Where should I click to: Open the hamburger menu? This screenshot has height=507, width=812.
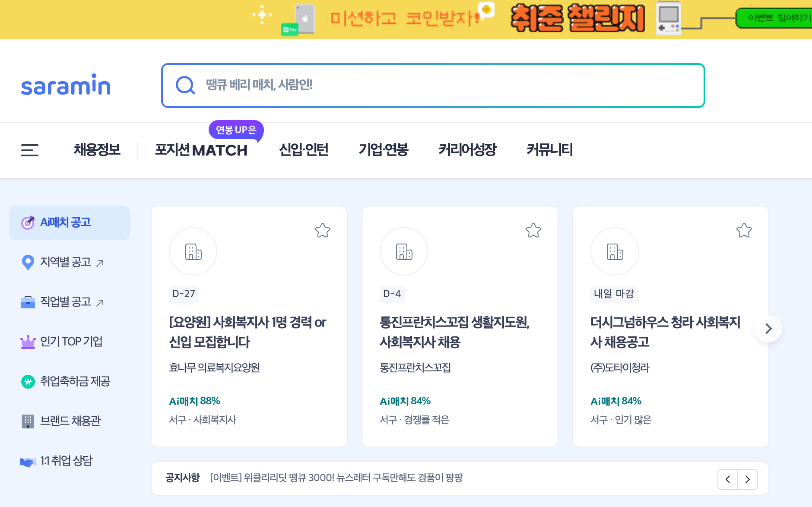[30, 150]
